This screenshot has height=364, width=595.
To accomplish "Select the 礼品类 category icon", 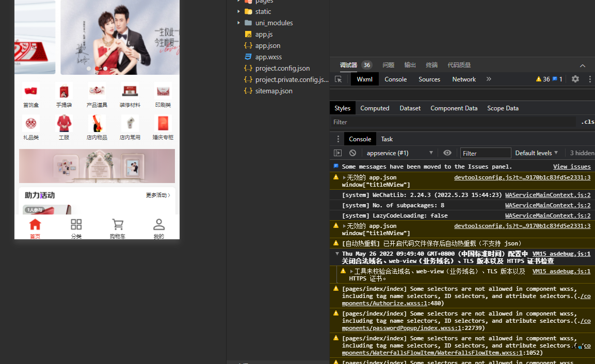I will 31,124.
